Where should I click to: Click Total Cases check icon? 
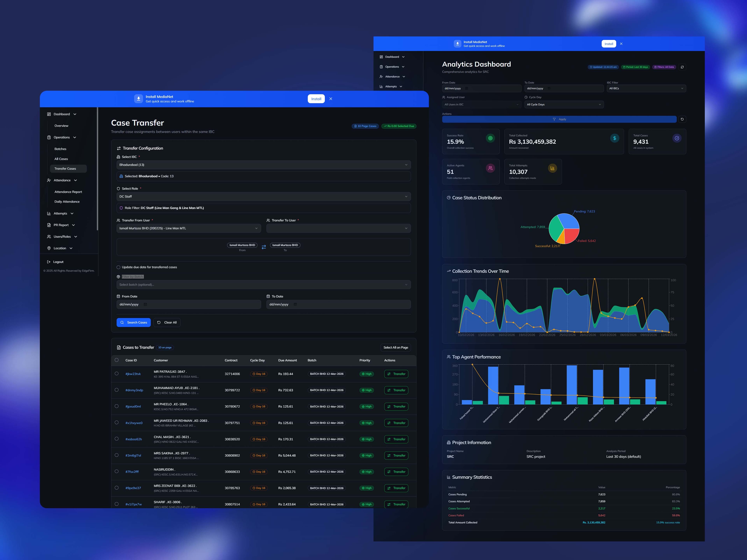(x=677, y=138)
